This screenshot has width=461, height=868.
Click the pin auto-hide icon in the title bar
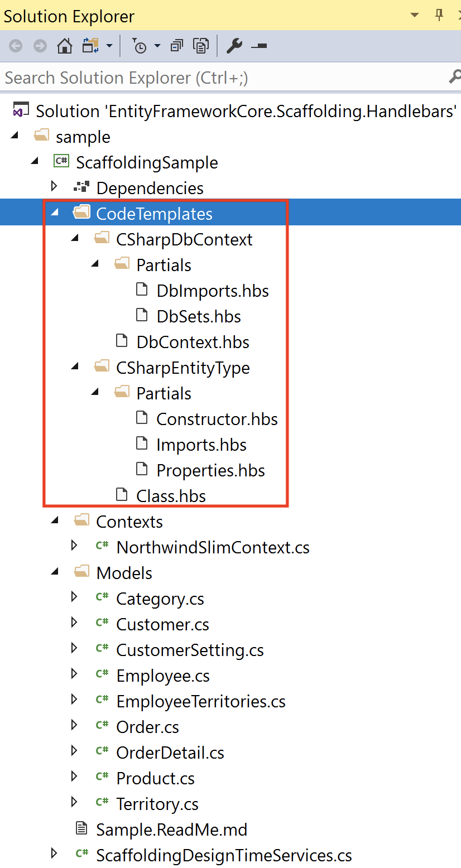point(439,15)
